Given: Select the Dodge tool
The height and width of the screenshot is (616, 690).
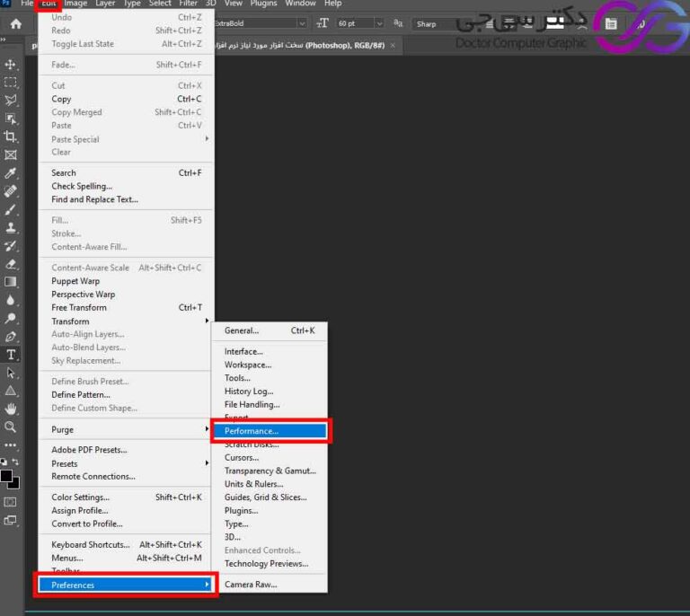Looking at the screenshot, I should pos(11,319).
